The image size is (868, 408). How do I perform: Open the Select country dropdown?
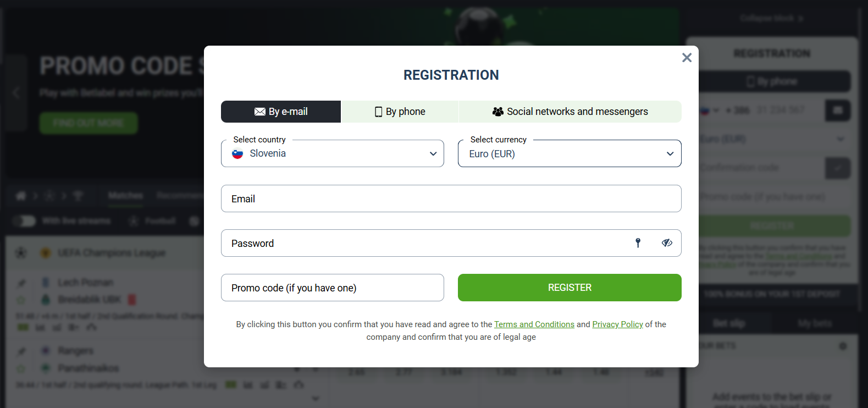[333, 153]
